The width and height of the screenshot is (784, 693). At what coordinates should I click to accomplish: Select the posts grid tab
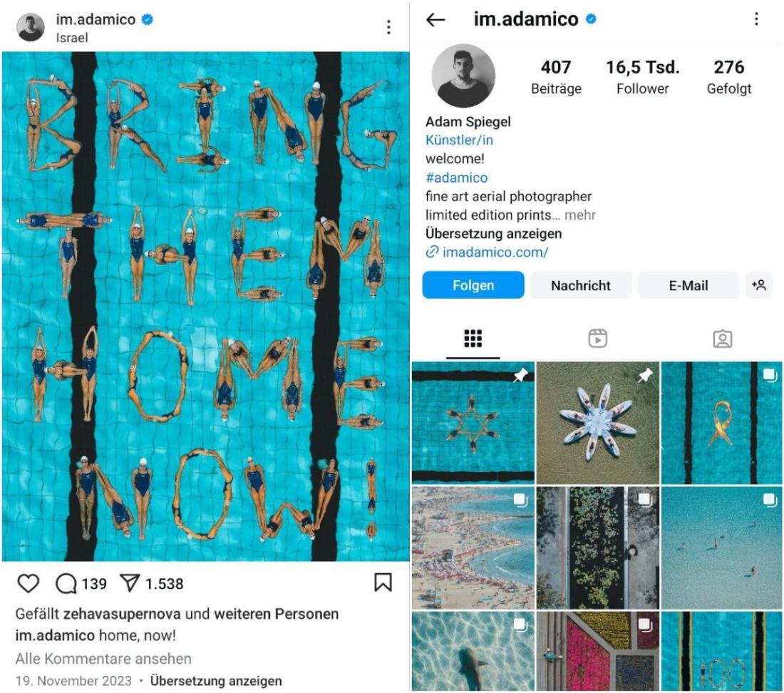click(473, 339)
